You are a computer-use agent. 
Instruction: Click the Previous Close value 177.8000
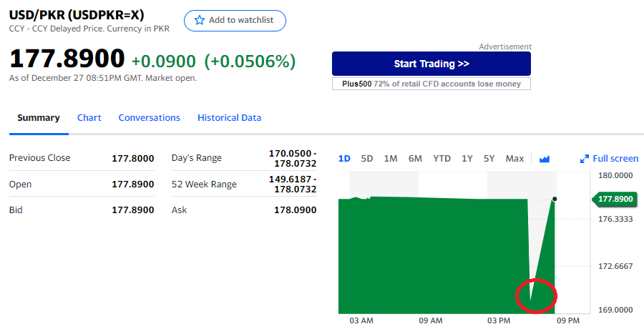[x=132, y=158]
